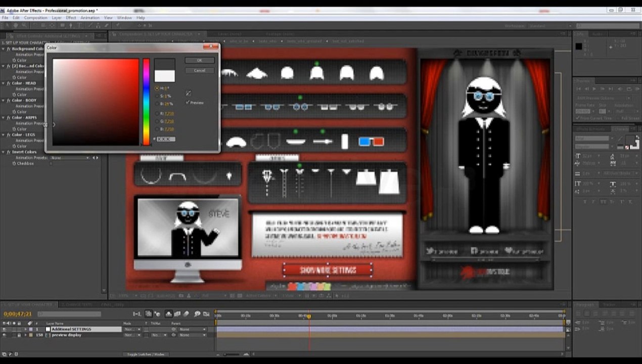
Task: Open the File menu
Action: pos(5,18)
